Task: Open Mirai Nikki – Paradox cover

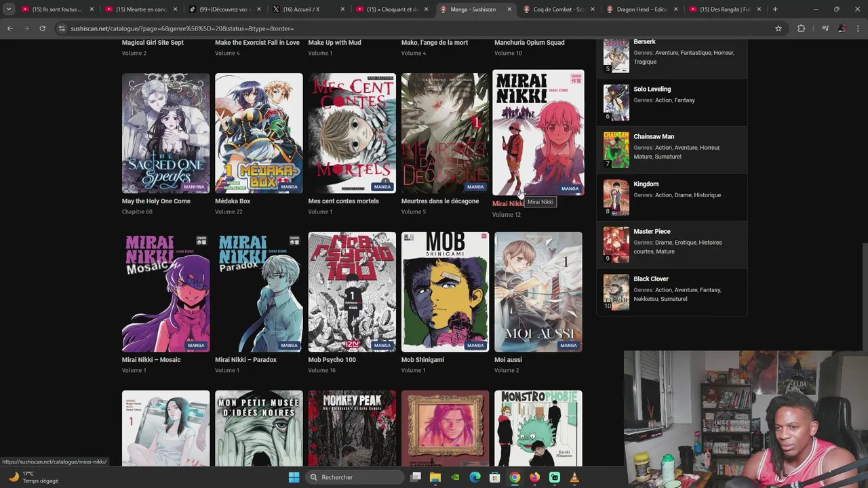Action: (258, 292)
